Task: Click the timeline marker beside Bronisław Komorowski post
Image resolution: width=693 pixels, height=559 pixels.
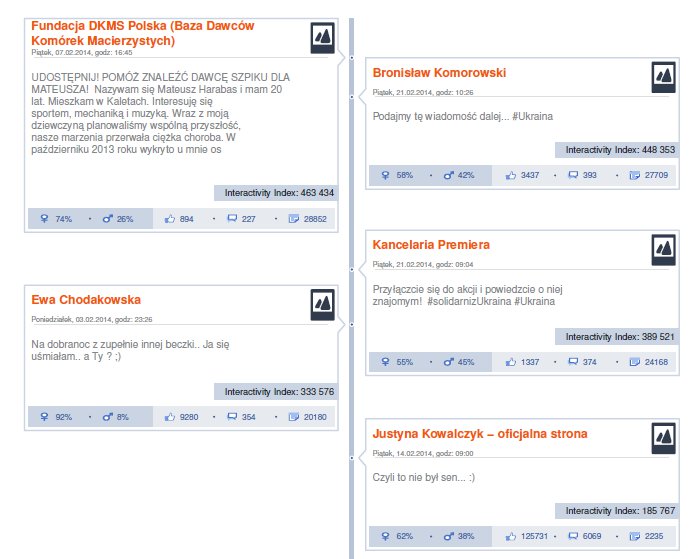Action: pos(351,59)
